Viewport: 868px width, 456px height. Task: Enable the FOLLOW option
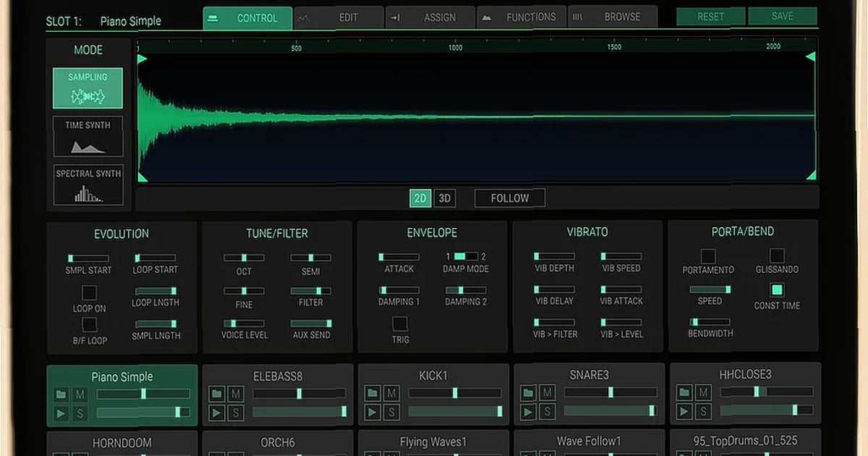509,198
